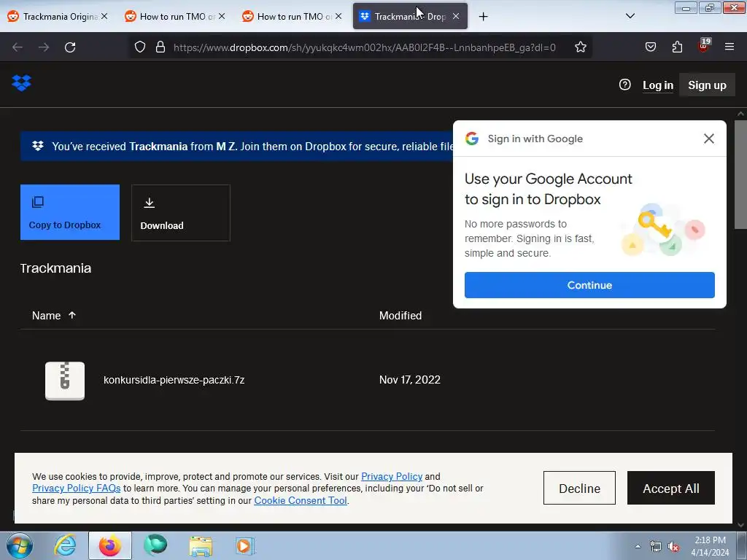This screenshot has height=560, width=747.
Task: Show hidden tray icons arrow
Action: 638,547
